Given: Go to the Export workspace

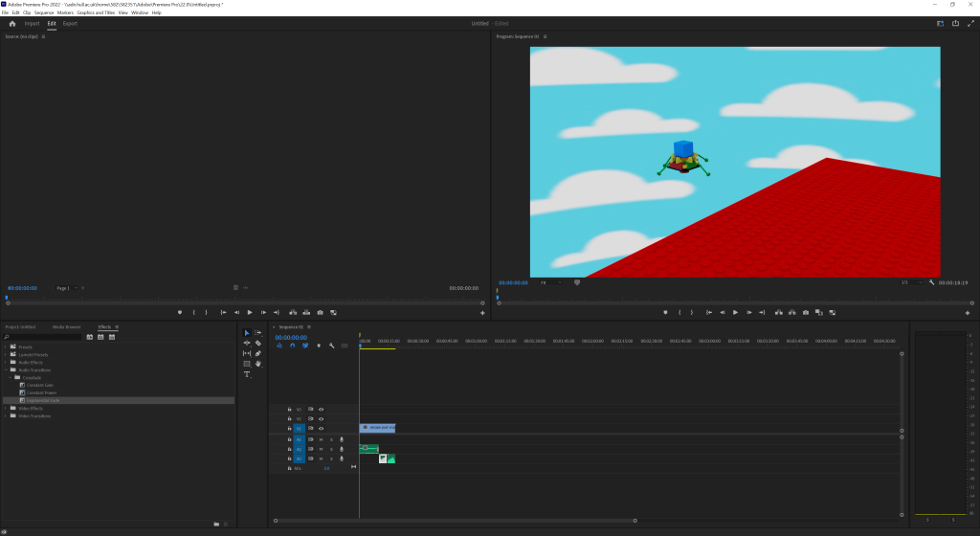Looking at the screenshot, I should [70, 23].
